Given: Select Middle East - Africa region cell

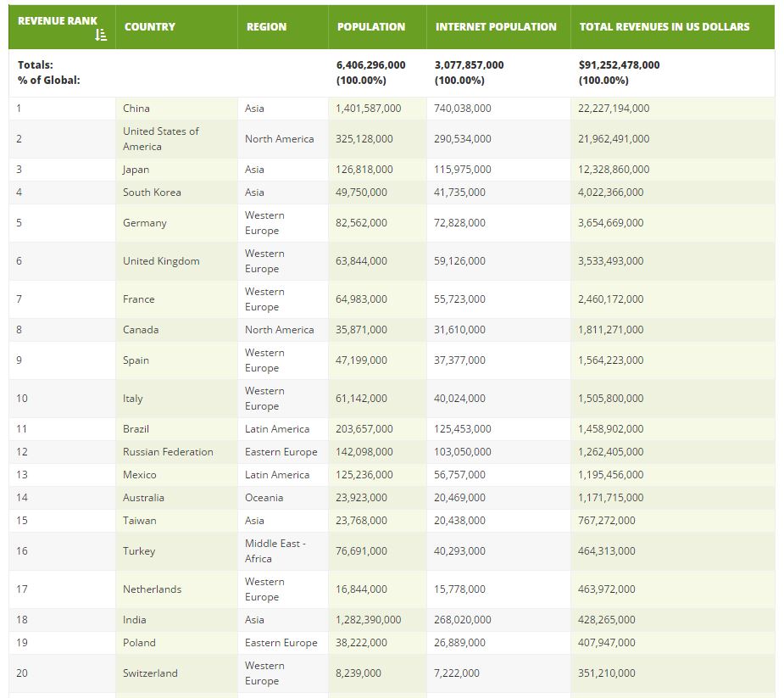Looking at the screenshot, I should pyautogui.click(x=283, y=551).
